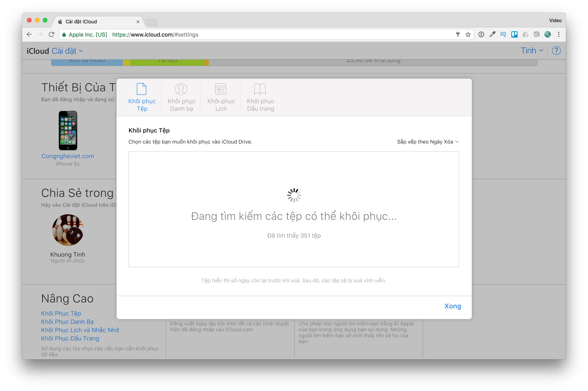The width and height of the screenshot is (588, 391).
Task: Open the Khôi Phục Dấu Trang link
Action: [70, 338]
